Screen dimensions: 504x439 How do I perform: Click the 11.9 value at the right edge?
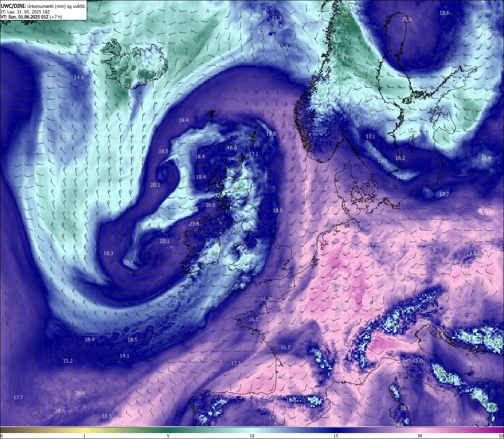486,158
